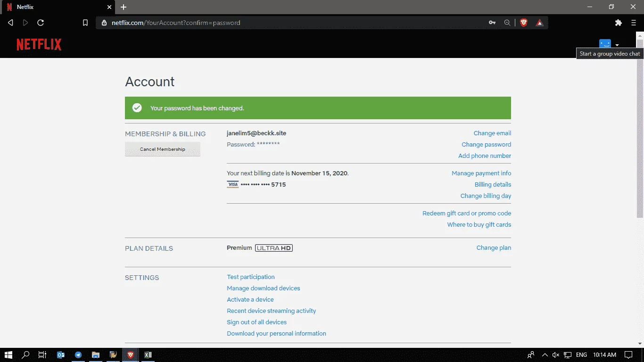The image size is (644, 362).
Task: Open Outlook from the taskbar
Action: point(61,355)
